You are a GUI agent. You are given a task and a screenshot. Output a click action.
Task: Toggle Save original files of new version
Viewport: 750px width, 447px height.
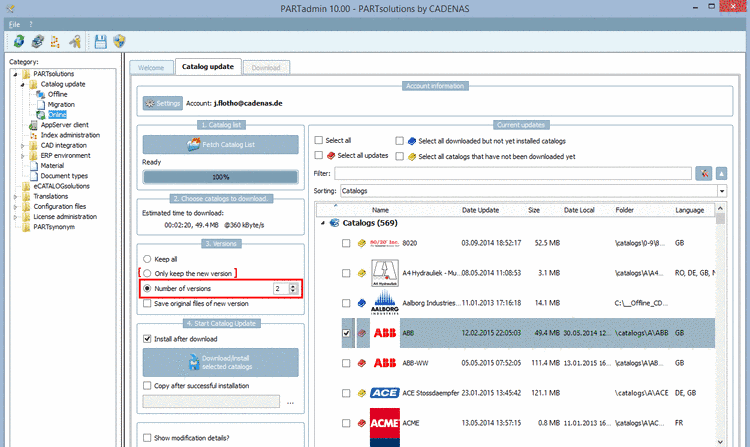(x=147, y=303)
